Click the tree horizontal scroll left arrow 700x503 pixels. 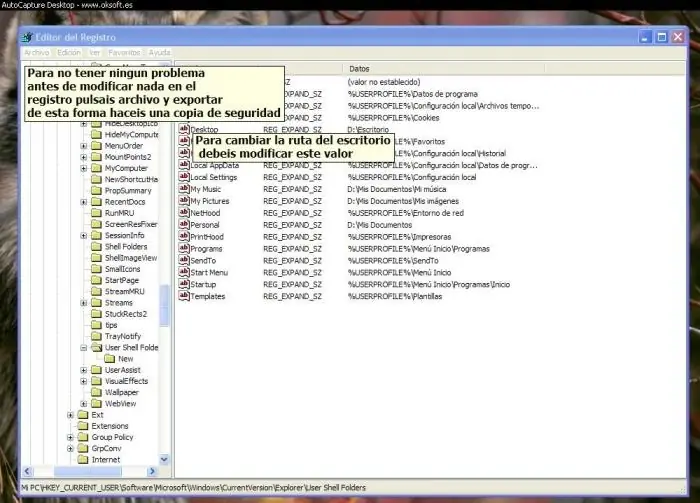27,471
